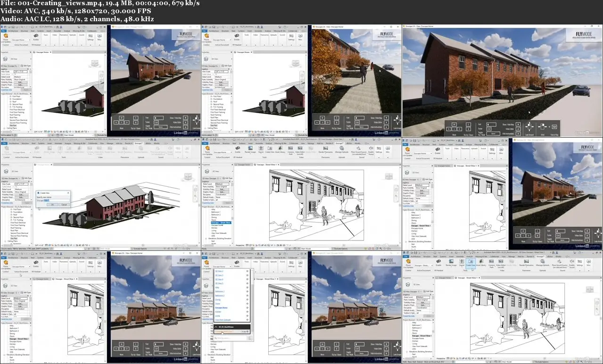Click Export icon beside highlighted Create View button
The height and width of the screenshot is (364, 603).
click(x=462, y=262)
